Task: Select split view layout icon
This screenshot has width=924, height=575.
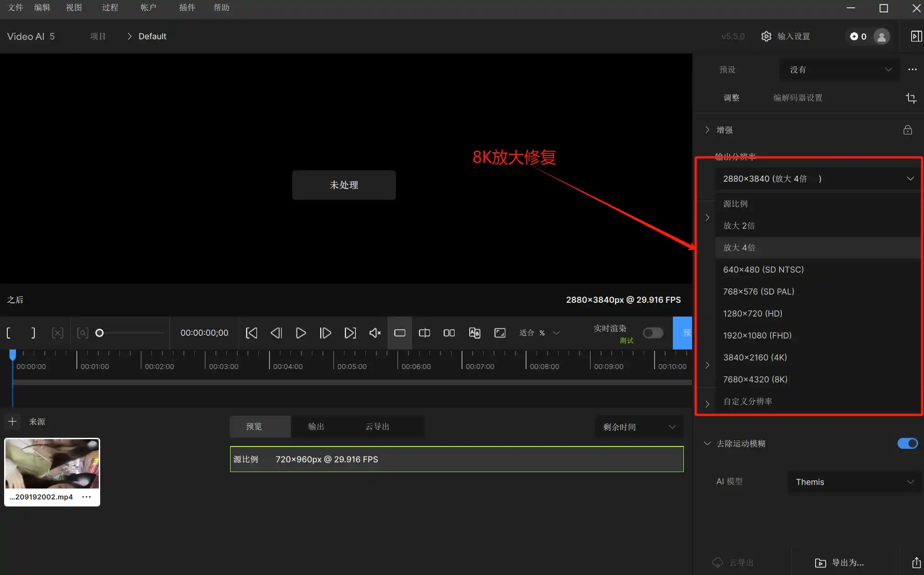Action: pyautogui.click(x=424, y=333)
